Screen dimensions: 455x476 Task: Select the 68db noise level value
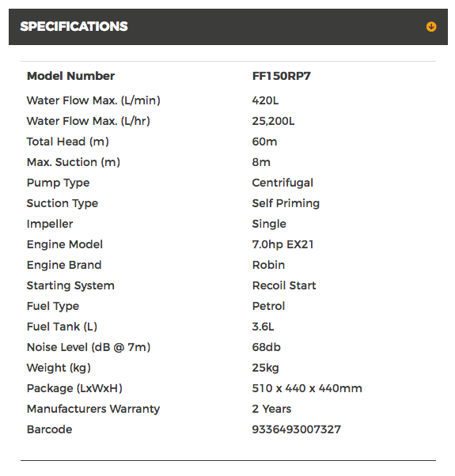coord(267,347)
